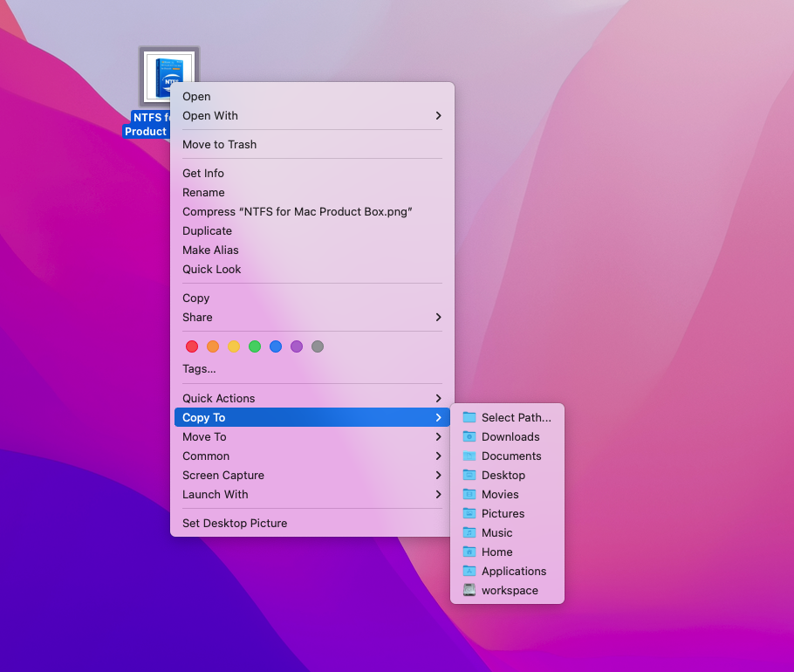Click the Movies folder icon

coord(469,494)
